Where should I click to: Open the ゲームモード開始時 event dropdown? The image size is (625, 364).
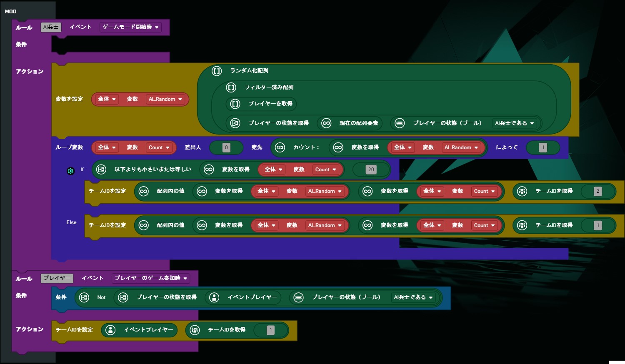(130, 27)
